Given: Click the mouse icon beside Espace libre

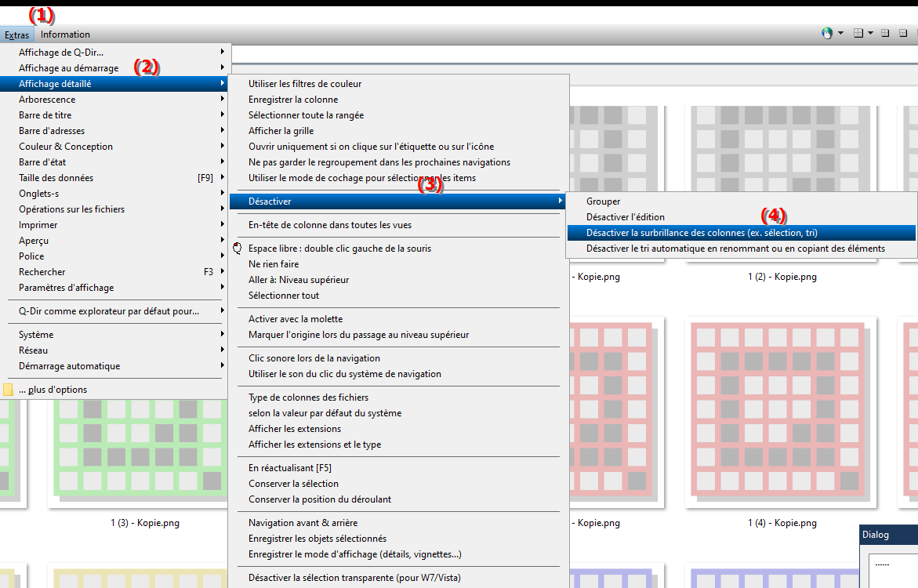Looking at the screenshot, I should (238, 249).
